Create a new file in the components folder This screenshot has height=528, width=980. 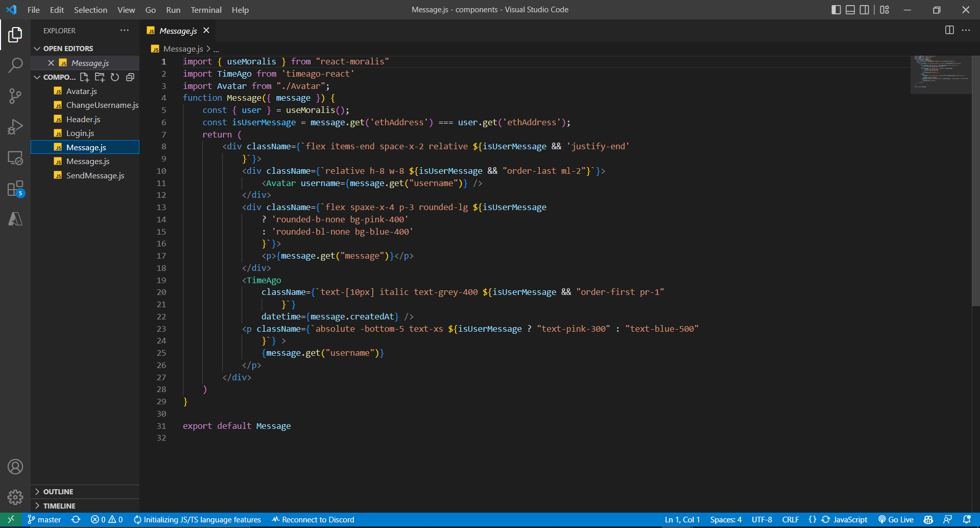point(84,77)
